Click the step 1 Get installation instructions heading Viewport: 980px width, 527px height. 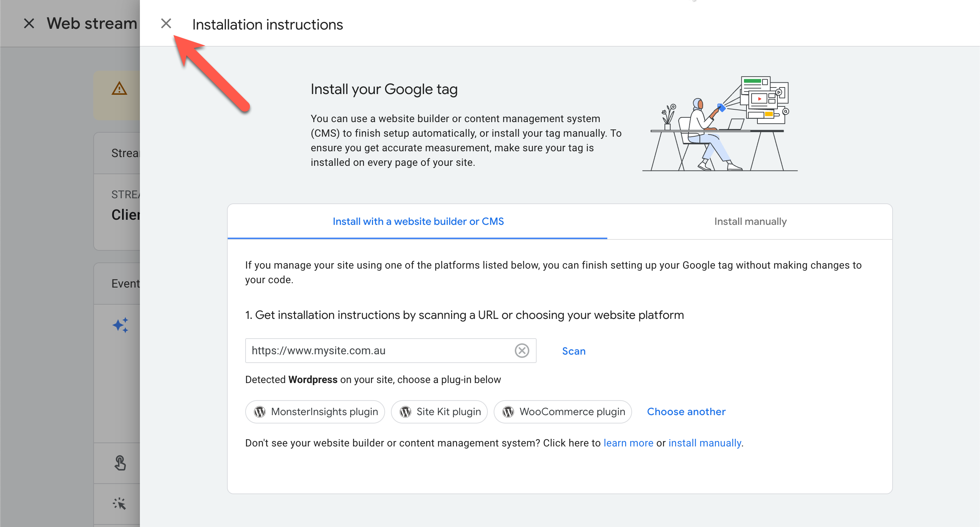[464, 315]
